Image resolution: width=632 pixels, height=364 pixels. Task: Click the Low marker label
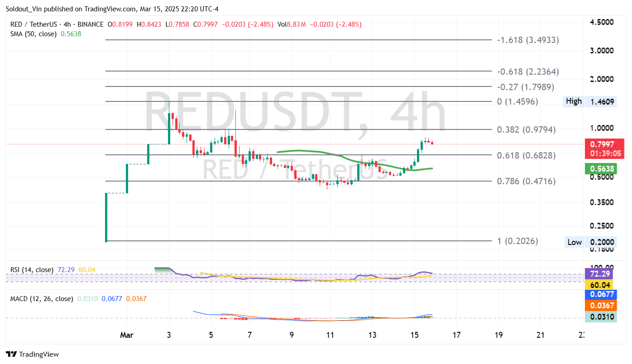(575, 242)
